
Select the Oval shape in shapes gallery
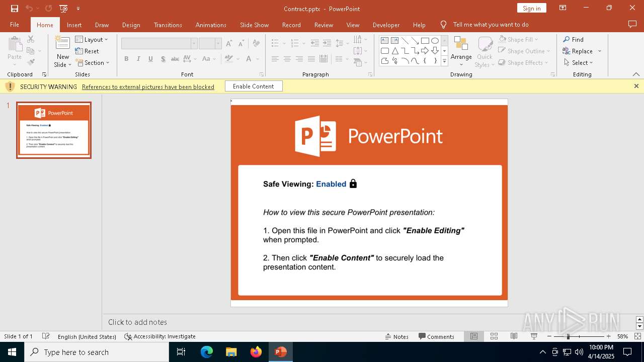tap(435, 40)
